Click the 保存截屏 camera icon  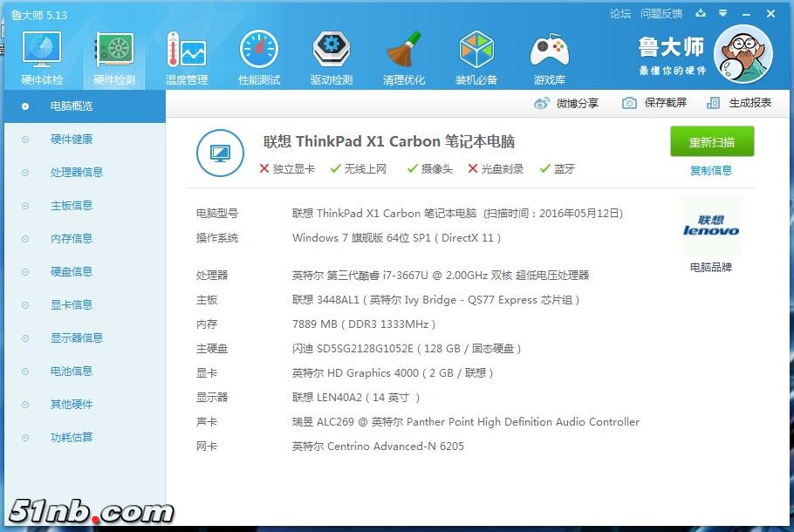[x=629, y=103]
